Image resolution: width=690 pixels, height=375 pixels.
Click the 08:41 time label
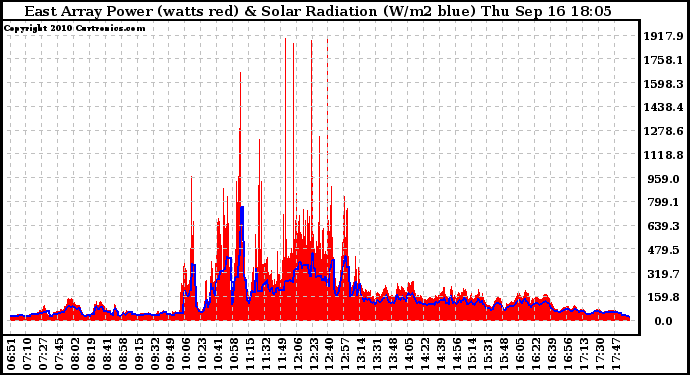click(107, 353)
